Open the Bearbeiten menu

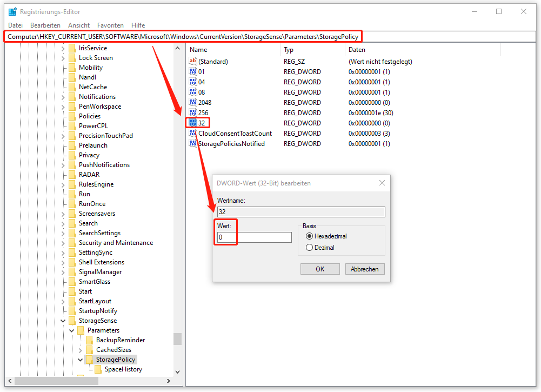click(x=45, y=25)
